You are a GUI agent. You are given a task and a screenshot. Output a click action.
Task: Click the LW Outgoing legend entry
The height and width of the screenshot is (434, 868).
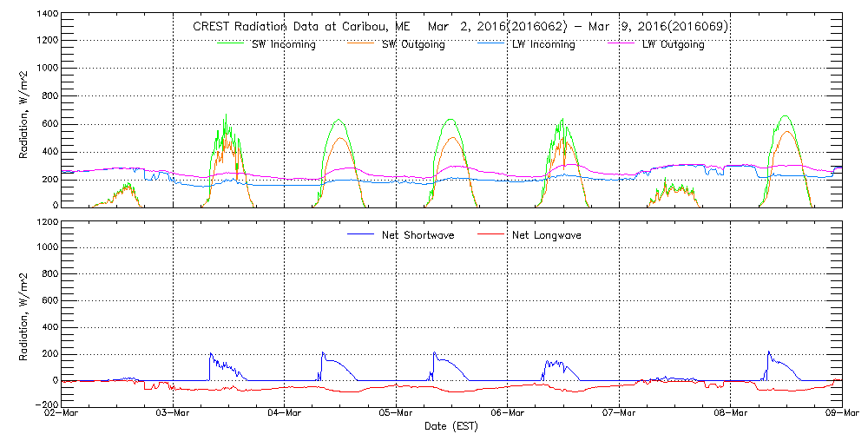pos(673,44)
